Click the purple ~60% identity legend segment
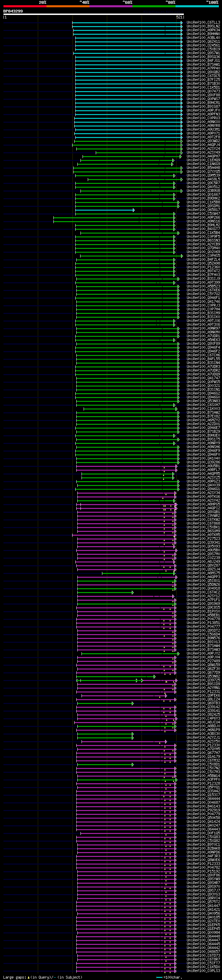This screenshot has height=980, width=222. [111, 7]
